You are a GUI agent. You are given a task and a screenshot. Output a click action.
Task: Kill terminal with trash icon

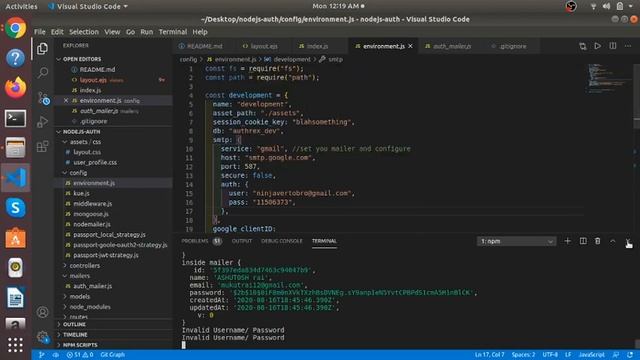click(x=598, y=241)
